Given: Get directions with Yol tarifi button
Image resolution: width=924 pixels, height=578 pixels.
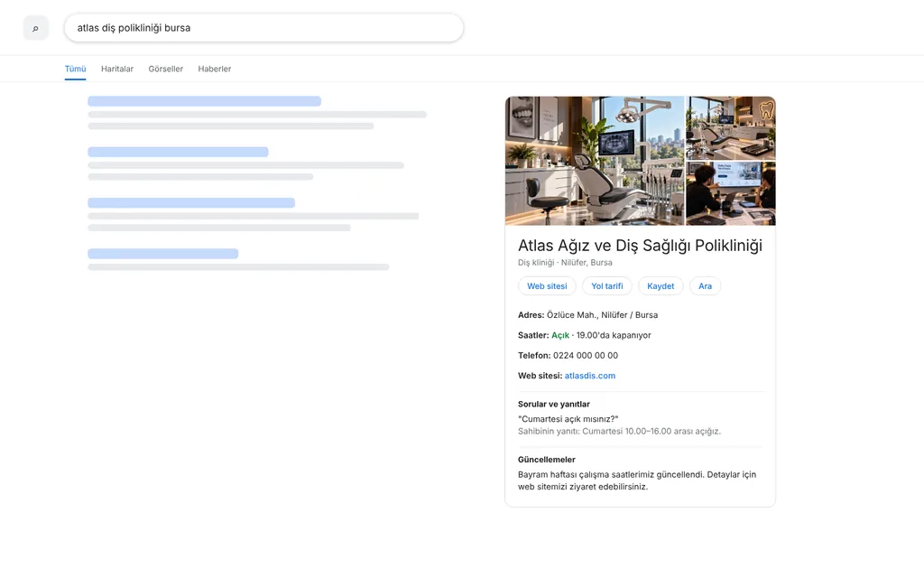Looking at the screenshot, I should pyautogui.click(x=607, y=286).
